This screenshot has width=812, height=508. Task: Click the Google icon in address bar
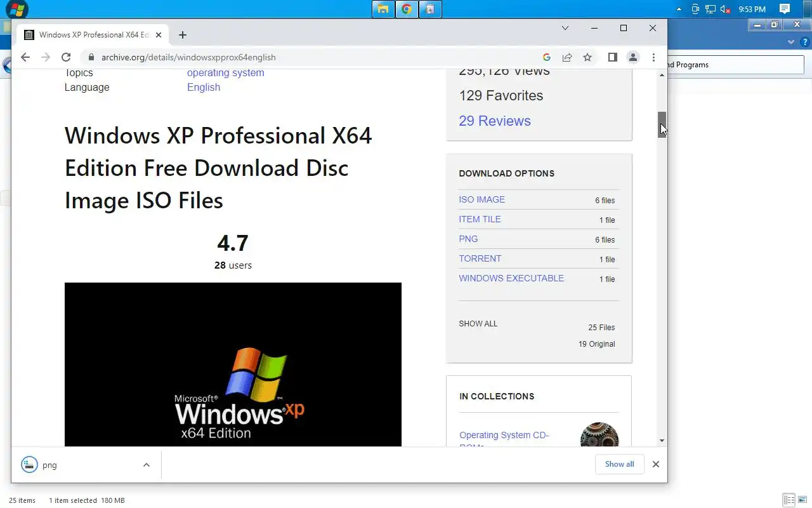click(x=546, y=57)
